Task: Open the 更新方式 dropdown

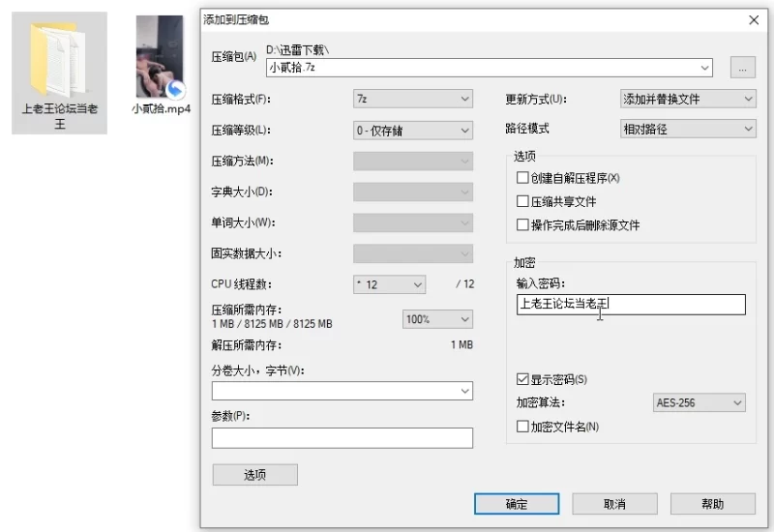Action: (688, 99)
